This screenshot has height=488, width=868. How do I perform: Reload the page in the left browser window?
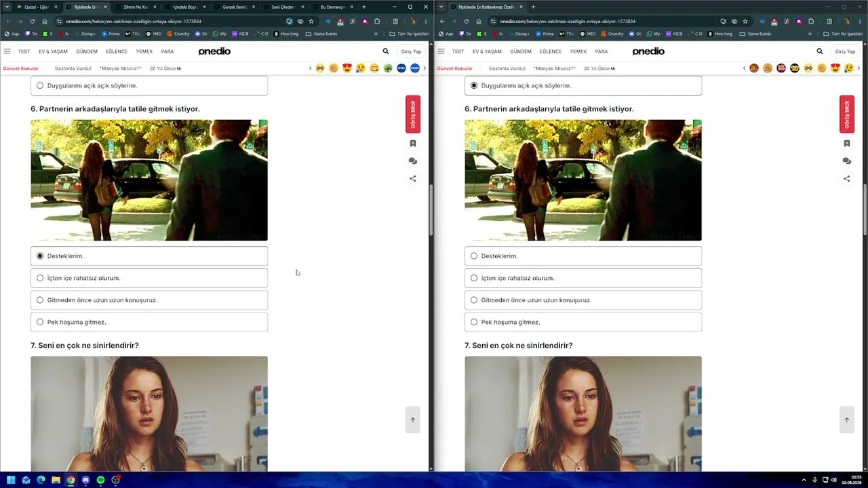click(x=32, y=21)
